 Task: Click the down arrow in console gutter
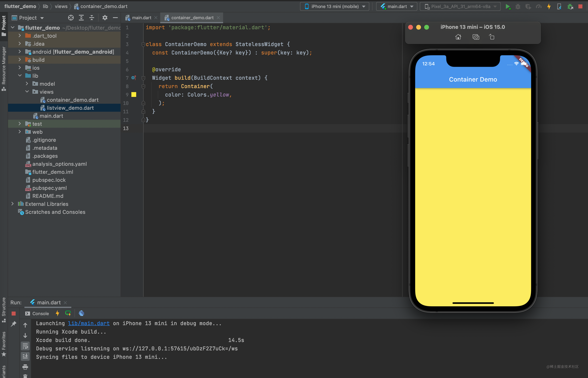pyautogui.click(x=25, y=336)
